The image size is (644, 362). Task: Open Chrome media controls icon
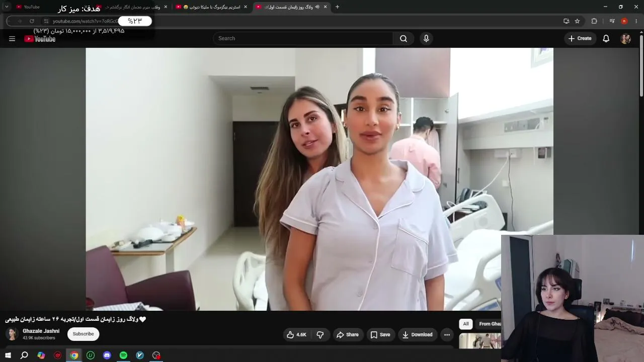coord(612,21)
